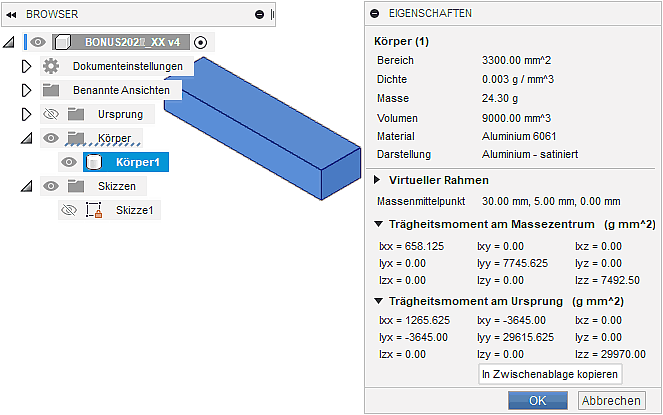Collapse EIGENSCHAFTEN dialog via header circle icon
663x415 pixels.
[x=375, y=13]
